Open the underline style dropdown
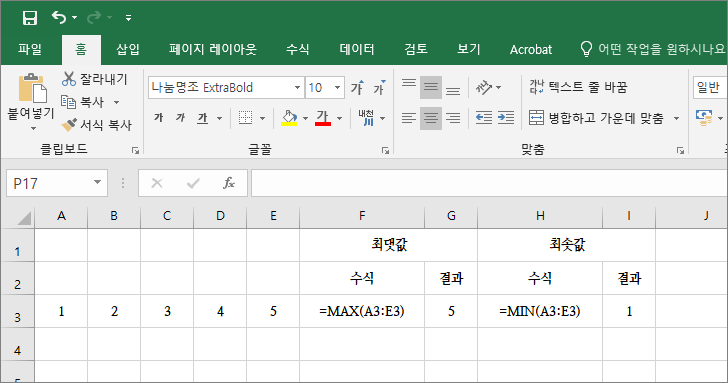728x383 pixels. click(219, 118)
